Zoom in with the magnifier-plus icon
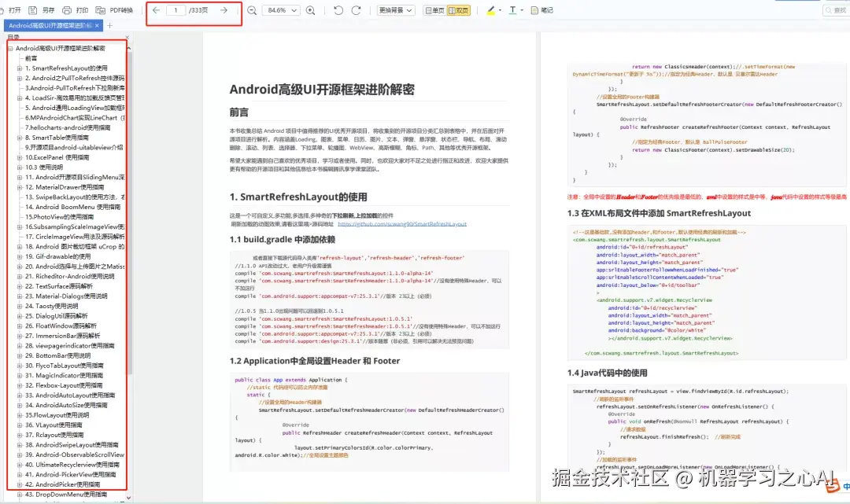 pyautogui.click(x=311, y=10)
